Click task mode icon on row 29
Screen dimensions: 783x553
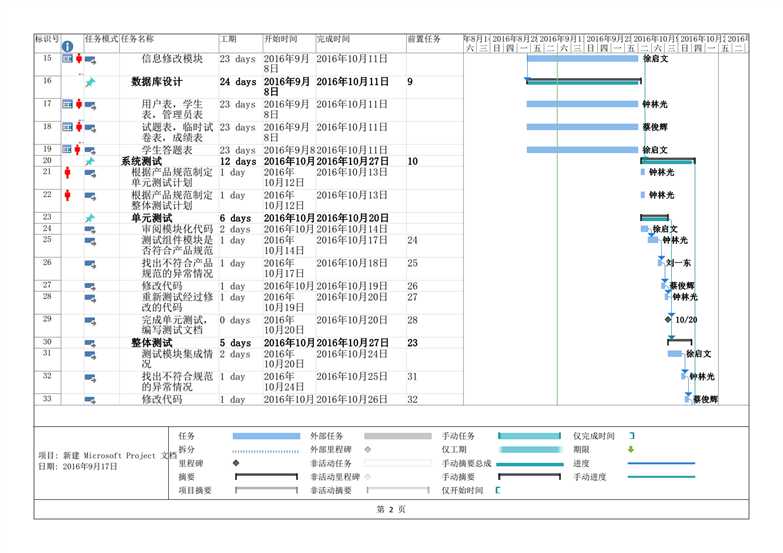pos(90,321)
